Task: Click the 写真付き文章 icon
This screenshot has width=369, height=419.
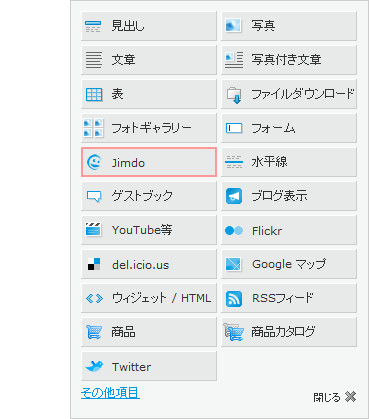Action: coord(234,60)
